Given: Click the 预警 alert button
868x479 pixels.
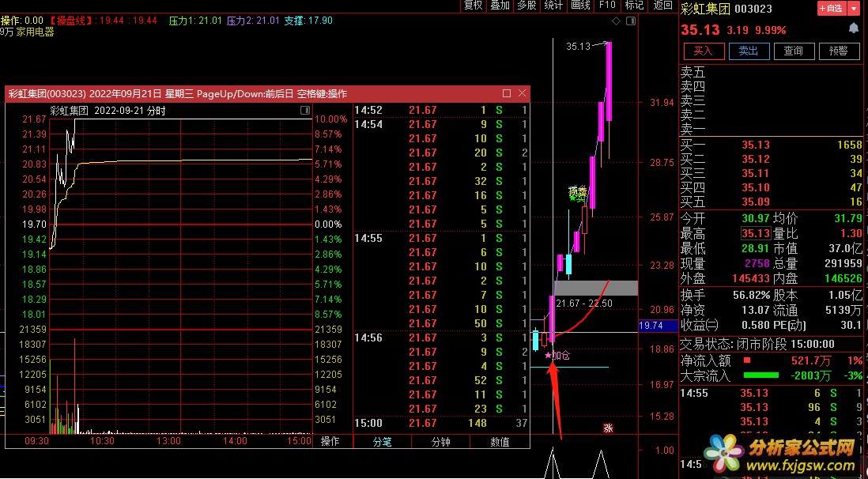Looking at the screenshot, I should pyautogui.click(x=839, y=51).
